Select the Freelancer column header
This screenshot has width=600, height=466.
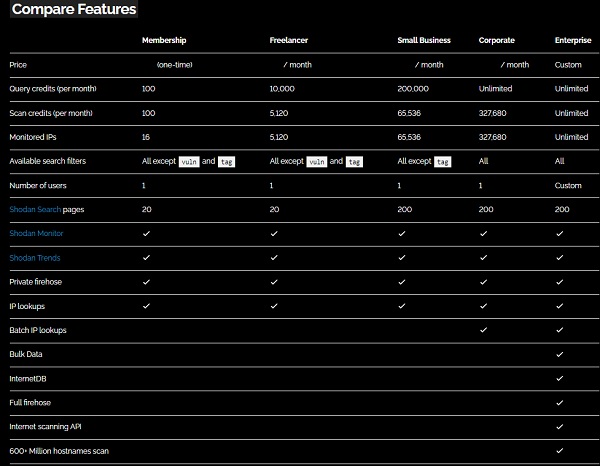289,40
